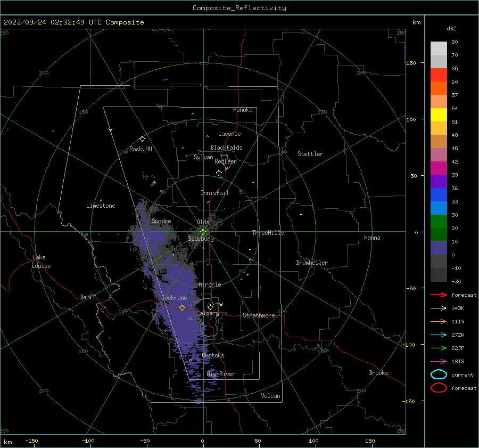Click the yellow diamond marker at RockyMH
The height and width of the screenshot is (448, 479).
142,139
